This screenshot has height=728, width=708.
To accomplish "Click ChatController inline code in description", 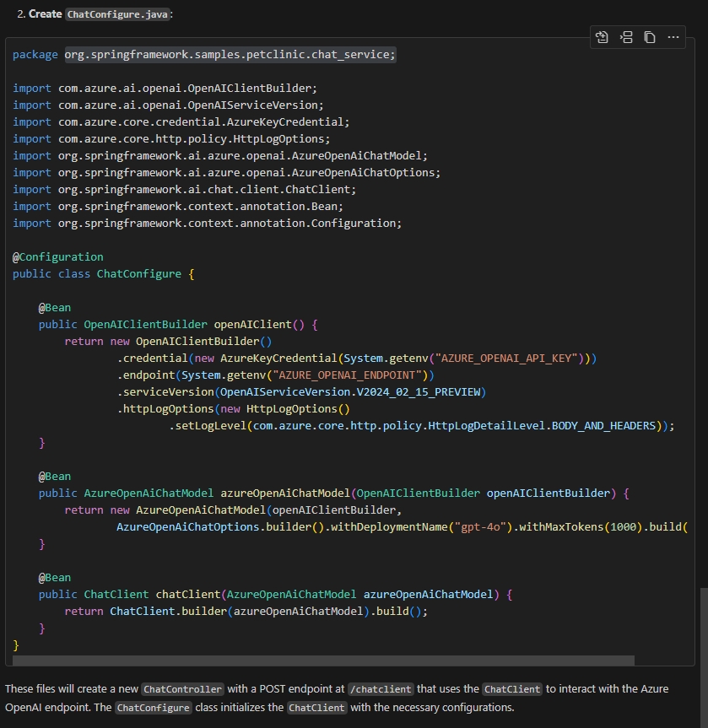I will [182, 689].
